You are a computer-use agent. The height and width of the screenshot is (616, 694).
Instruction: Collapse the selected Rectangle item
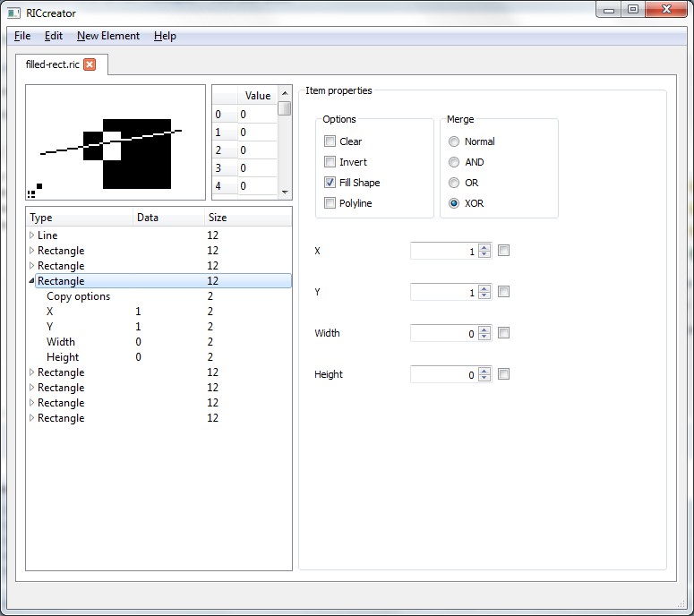32,281
